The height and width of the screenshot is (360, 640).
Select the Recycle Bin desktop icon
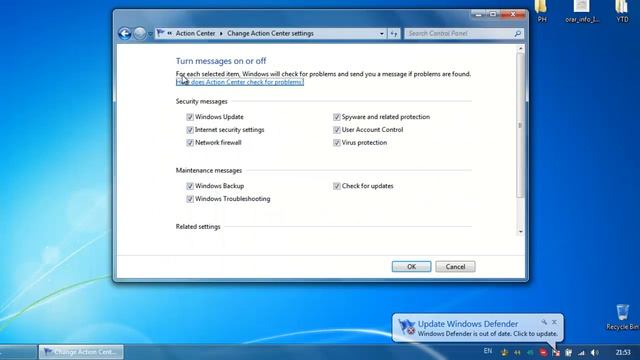click(x=622, y=317)
